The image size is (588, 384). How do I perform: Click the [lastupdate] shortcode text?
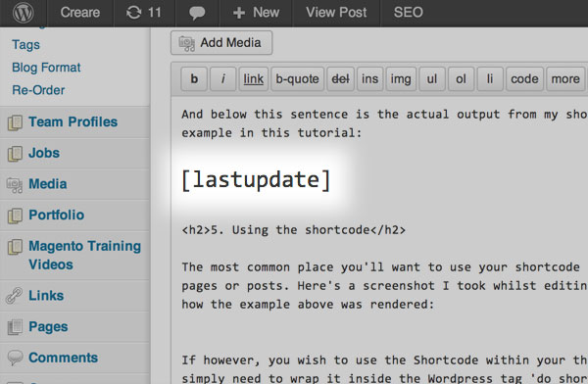tap(256, 180)
